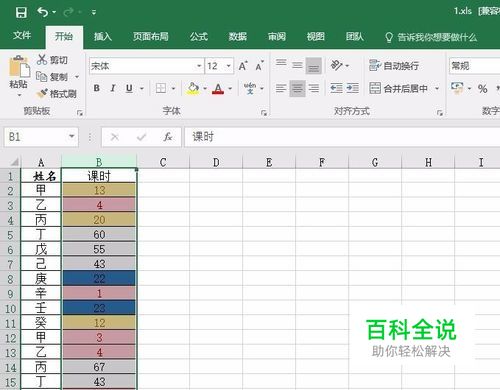This screenshot has width=500, height=390.
Task: Open the 对齐方式 (Alignment) dialog launcher
Action: pos(440,113)
